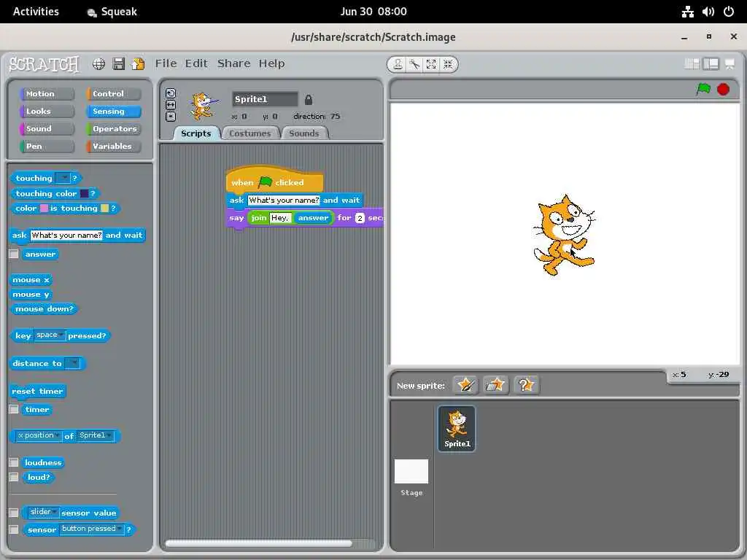The image size is (747, 560).
Task: Open the network status icon
Action: point(687,12)
